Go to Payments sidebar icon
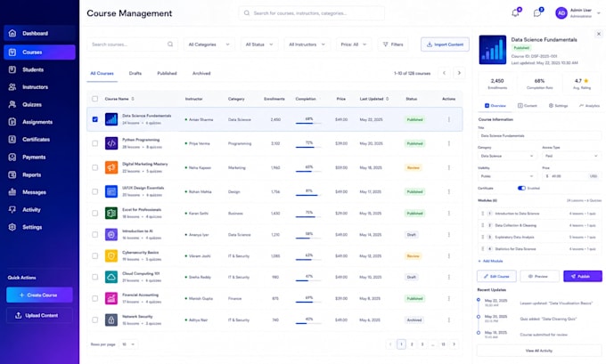606x364 pixels. [12, 158]
